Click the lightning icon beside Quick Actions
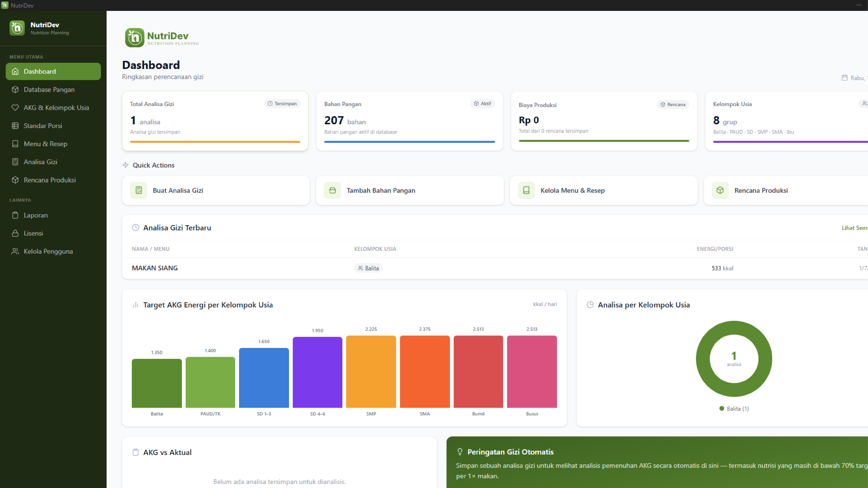The height and width of the screenshot is (488, 868). [x=125, y=165]
